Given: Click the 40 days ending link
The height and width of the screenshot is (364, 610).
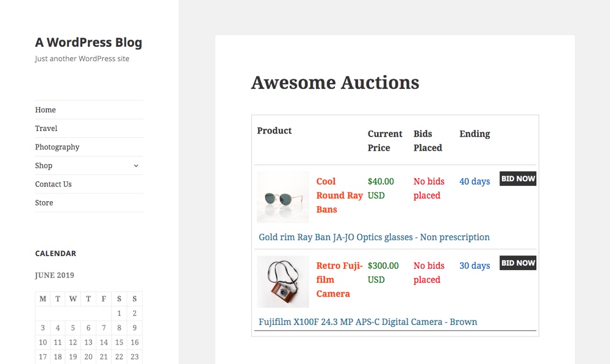Looking at the screenshot, I should (x=475, y=182).
